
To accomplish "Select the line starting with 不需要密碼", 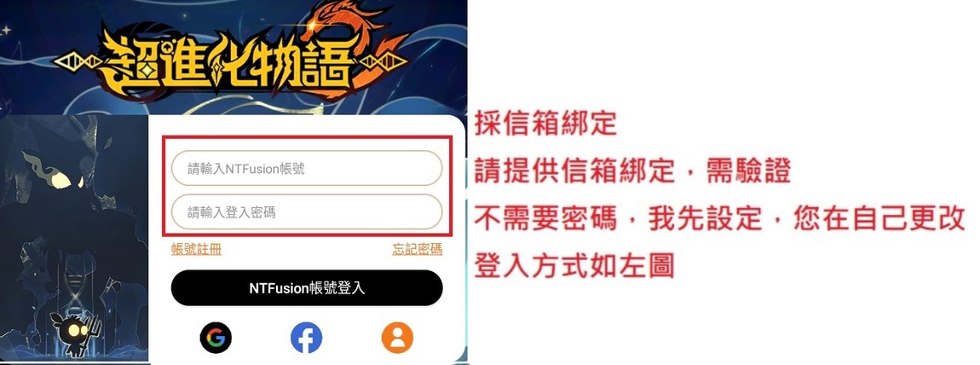I will pyautogui.click(x=720, y=219).
